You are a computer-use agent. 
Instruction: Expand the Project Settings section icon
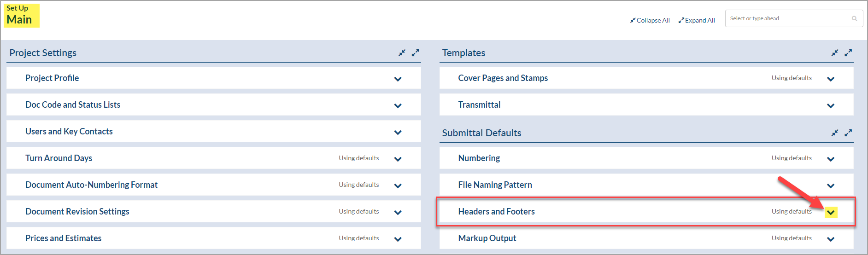click(416, 53)
